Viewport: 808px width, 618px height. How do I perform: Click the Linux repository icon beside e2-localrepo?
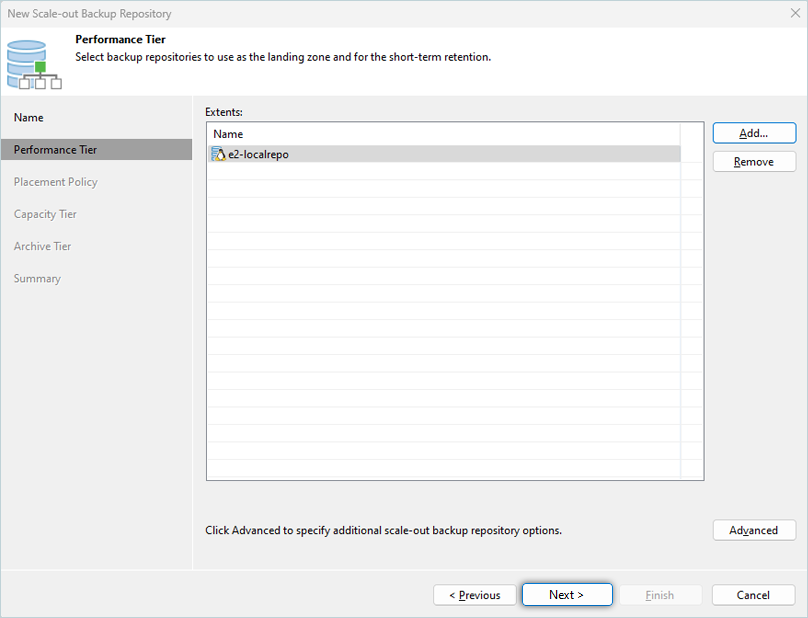[x=219, y=154]
